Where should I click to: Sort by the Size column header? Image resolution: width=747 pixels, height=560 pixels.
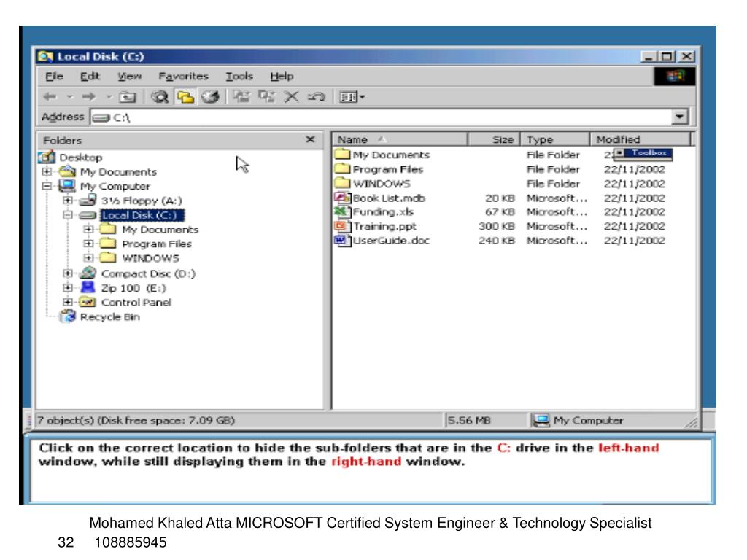pos(494,139)
